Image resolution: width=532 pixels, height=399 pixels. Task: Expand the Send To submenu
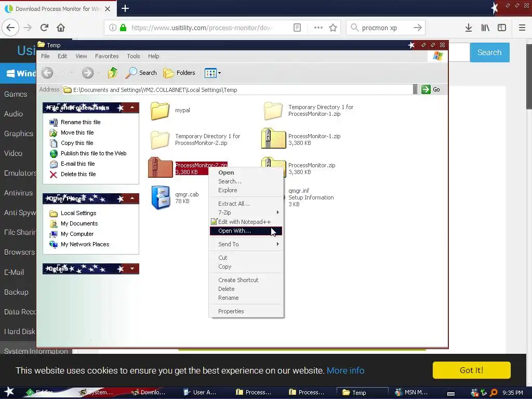pos(246,244)
